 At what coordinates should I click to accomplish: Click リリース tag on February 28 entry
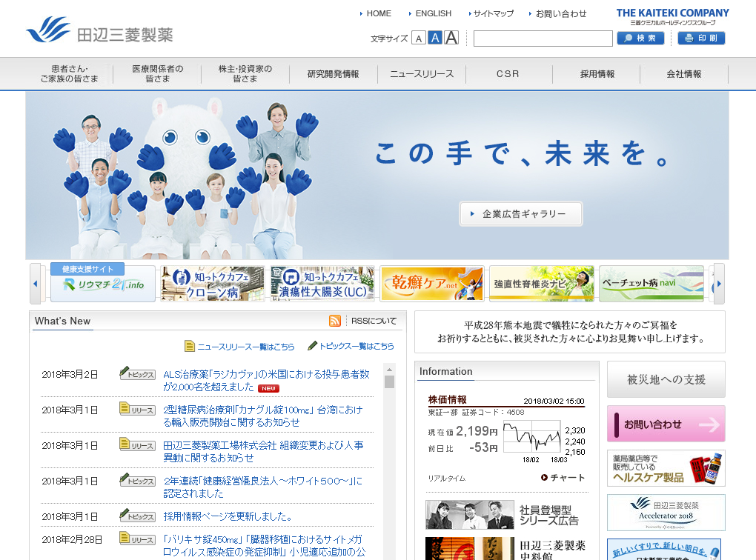[x=137, y=539]
